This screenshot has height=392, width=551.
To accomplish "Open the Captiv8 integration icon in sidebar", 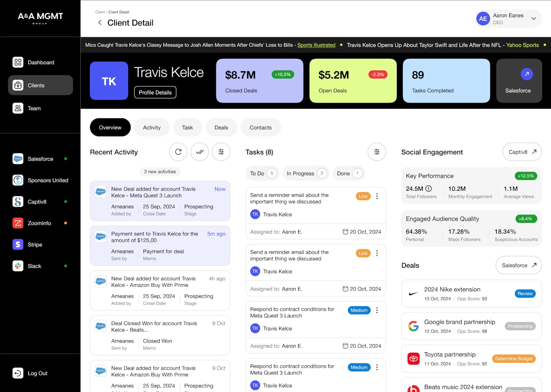I will coord(18,202).
